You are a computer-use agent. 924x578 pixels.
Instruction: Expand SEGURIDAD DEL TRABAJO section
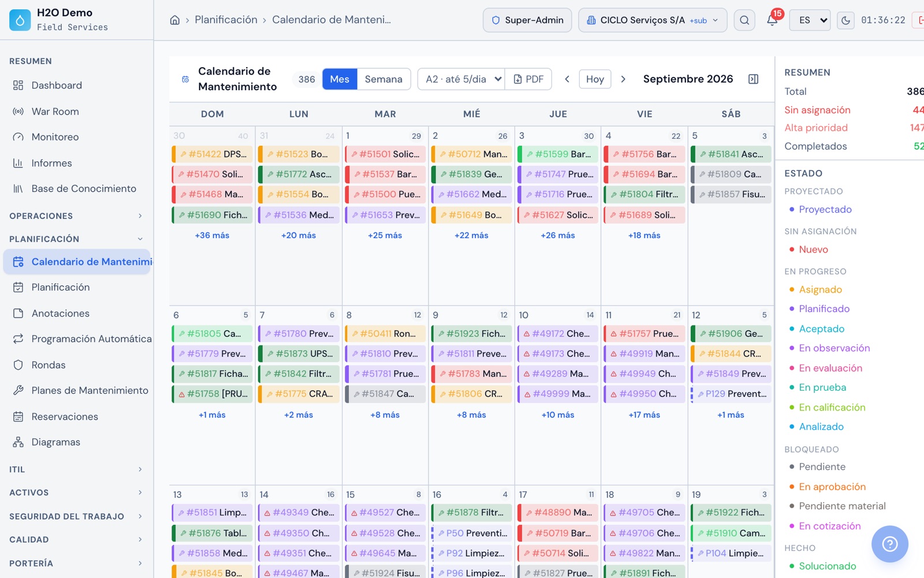point(75,516)
